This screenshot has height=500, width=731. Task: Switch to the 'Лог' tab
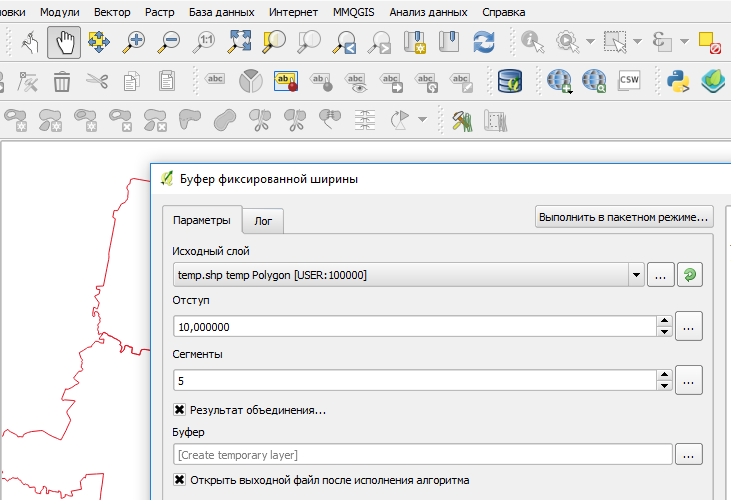(x=263, y=220)
